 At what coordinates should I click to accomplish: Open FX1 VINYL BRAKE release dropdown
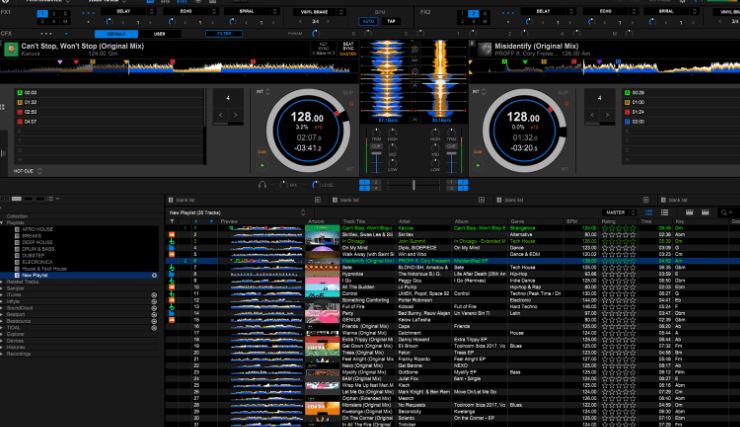pyautogui.click(x=318, y=12)
